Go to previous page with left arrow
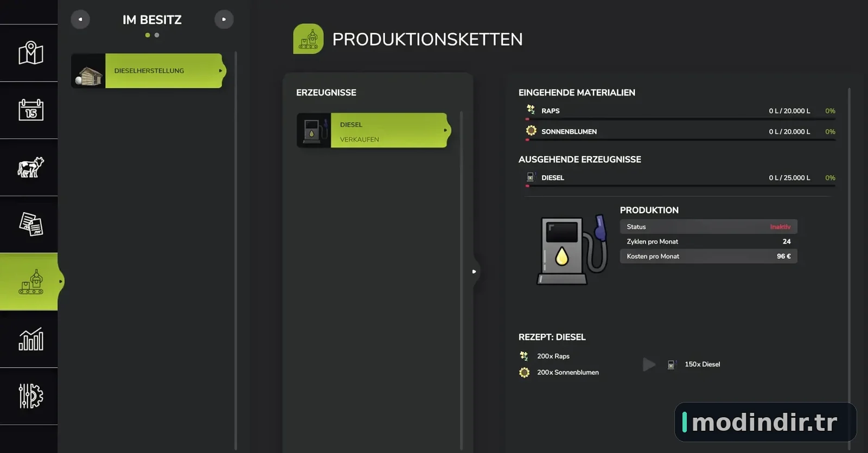Image resolution: width=868 pixels, height=453 pixels. pyautogui.click(x=80, y=20)
